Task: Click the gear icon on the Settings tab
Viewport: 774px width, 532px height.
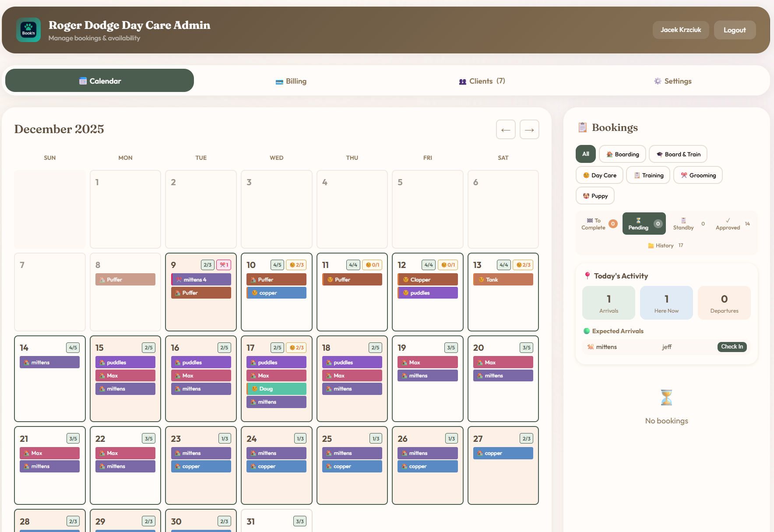Action: (657, 81)
